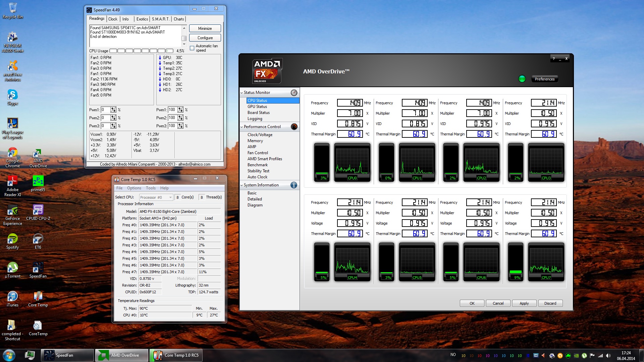
Task: Click Discard button in AMD OverDrive
Action: 550,303
